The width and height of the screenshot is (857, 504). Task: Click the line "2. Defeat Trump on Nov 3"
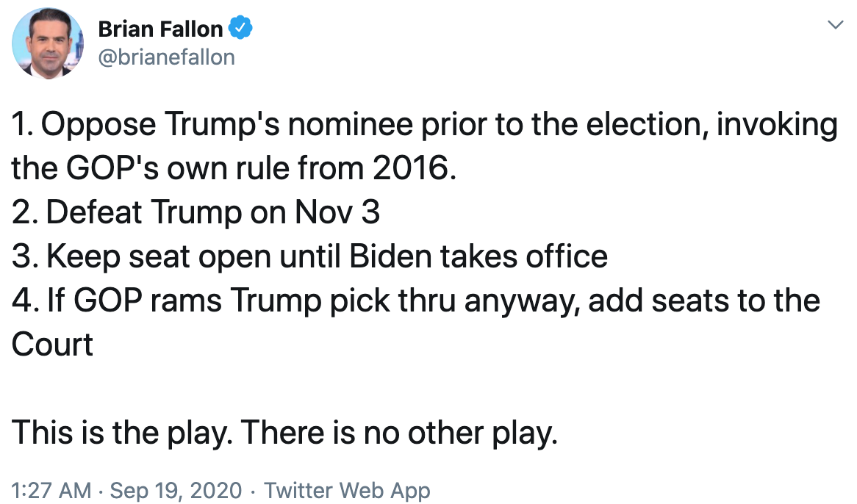coord(196,213)
